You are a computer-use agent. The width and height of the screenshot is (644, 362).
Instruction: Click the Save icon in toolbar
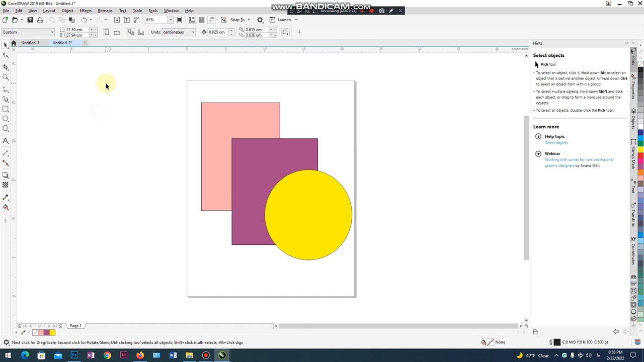30,20
